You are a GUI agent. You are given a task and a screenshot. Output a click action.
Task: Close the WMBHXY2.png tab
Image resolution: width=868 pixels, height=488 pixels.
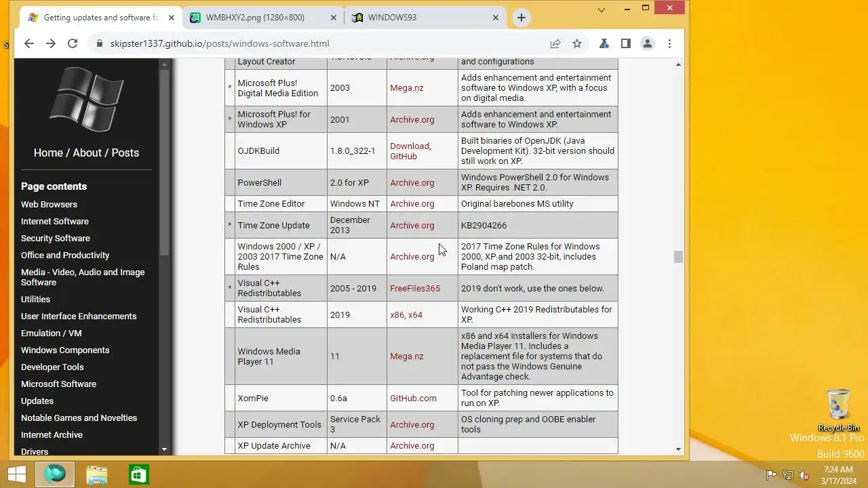[x=334, y=18]
